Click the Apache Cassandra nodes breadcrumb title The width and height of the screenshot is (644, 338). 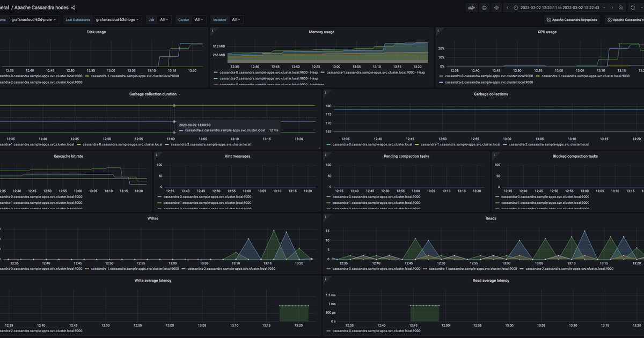pos(41,8)
